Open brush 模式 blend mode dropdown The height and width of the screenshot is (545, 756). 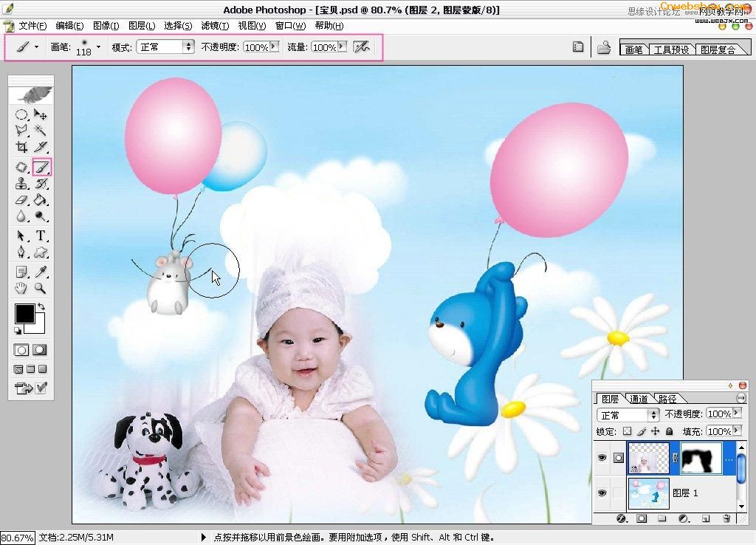(x=165, y=47)
